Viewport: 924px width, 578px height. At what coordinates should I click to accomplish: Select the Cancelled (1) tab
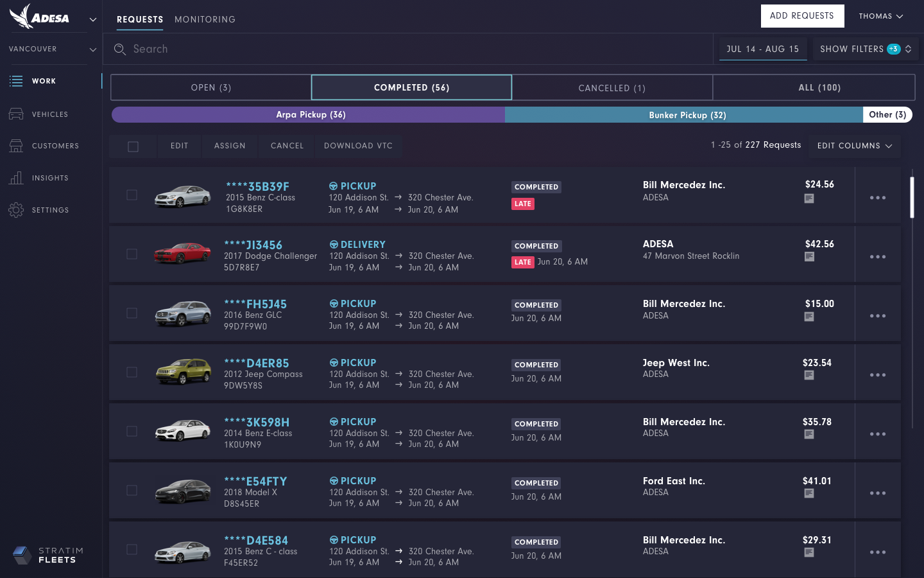click(x=612, y=88)
